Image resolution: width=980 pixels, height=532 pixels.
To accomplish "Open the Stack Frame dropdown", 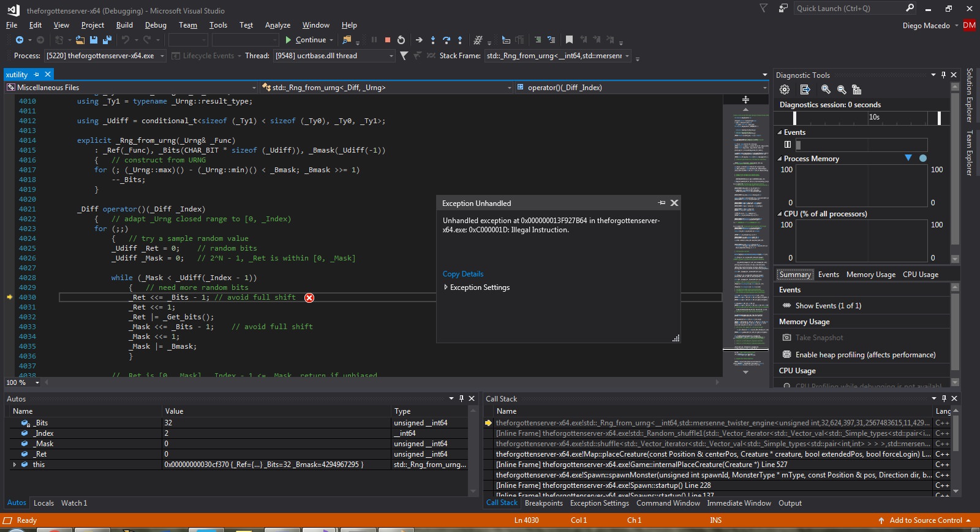I will point(627,56).
